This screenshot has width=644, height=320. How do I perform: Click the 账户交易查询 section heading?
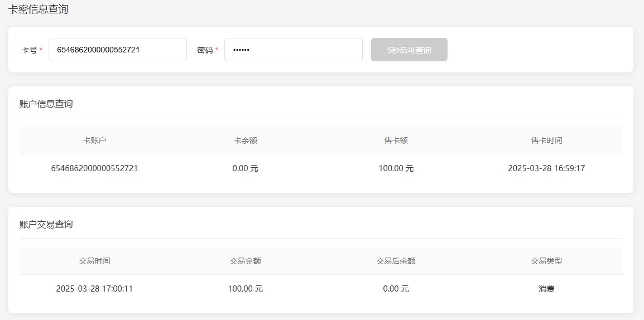pos(46,224)
